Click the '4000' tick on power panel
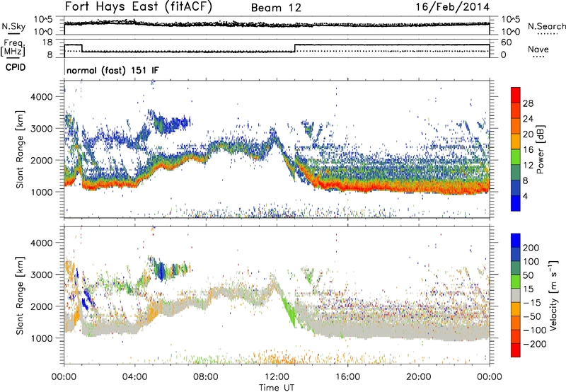Image resolution: width=566 pixels, height=392 pixels. tap(41, 97)
